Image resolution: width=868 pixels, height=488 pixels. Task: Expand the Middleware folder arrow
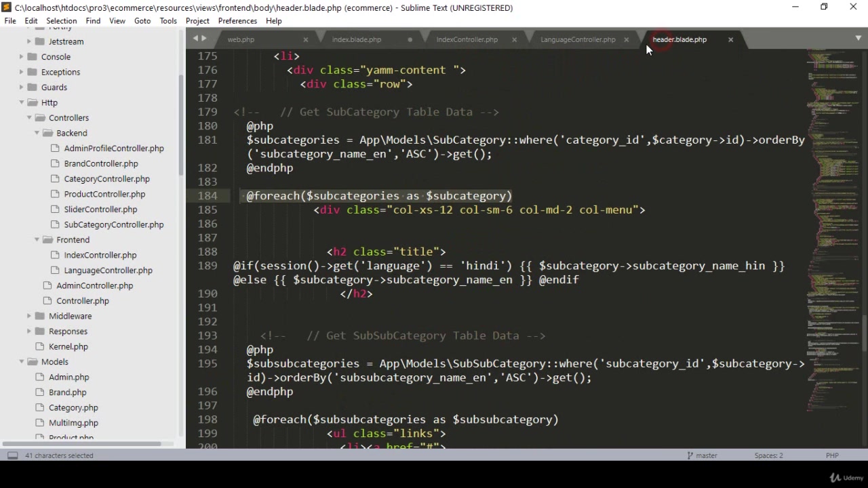29,316
